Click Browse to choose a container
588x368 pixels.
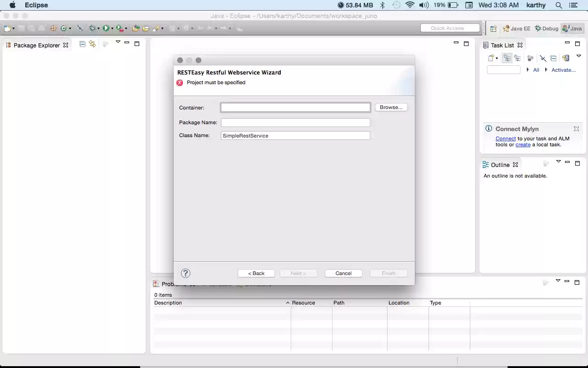click(390, 107)
